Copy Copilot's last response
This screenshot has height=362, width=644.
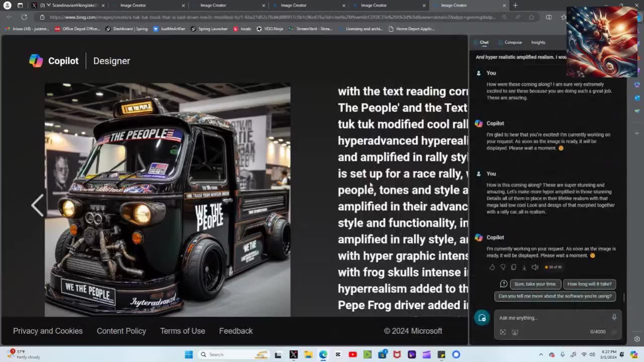tap(513, 267)
